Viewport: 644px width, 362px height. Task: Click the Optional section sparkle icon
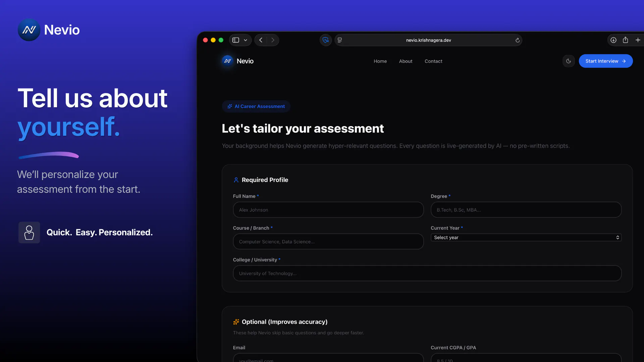[236, 322]
